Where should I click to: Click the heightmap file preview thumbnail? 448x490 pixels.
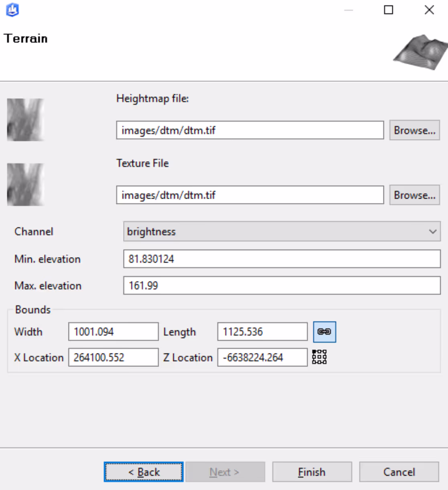click(25, 120)
